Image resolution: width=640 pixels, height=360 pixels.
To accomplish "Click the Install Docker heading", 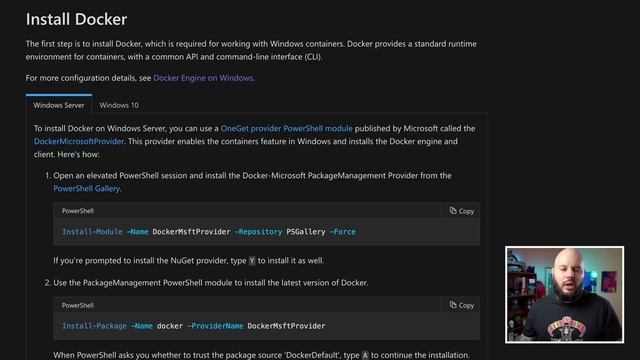I will 76,19.
